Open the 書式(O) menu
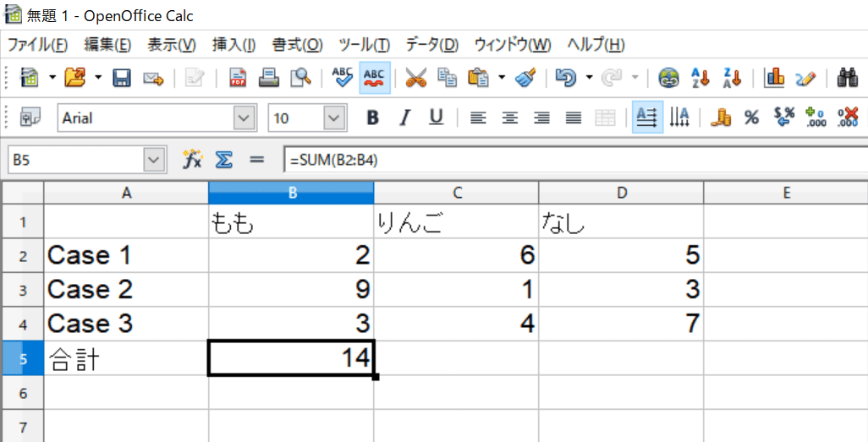The image size is (868, 442). click(x=298, y=45)
